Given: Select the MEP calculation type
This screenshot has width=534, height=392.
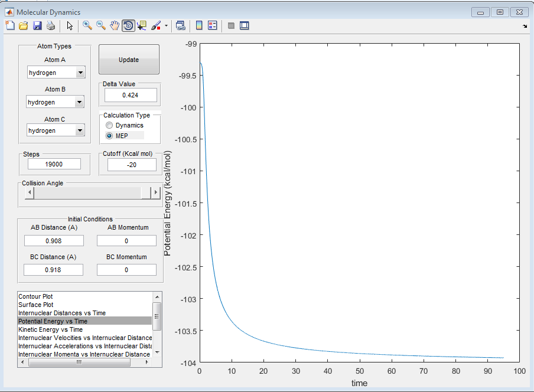Looking at the screenshot, I should click(109, 136).
